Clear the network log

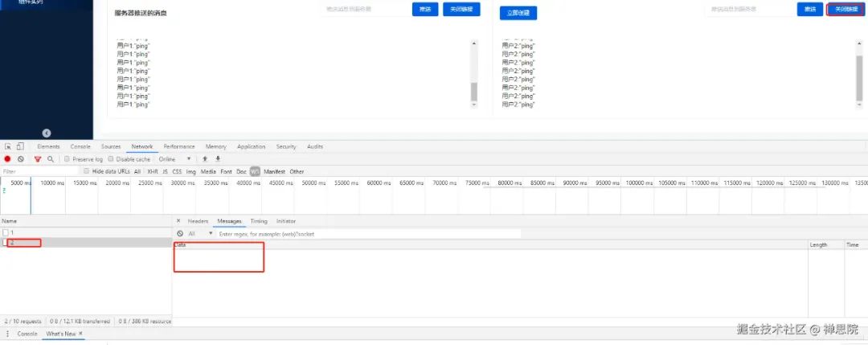(20, 159)
